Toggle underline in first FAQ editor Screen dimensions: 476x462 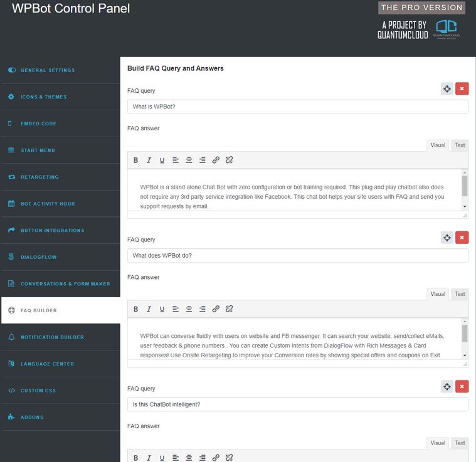(162, 160)
